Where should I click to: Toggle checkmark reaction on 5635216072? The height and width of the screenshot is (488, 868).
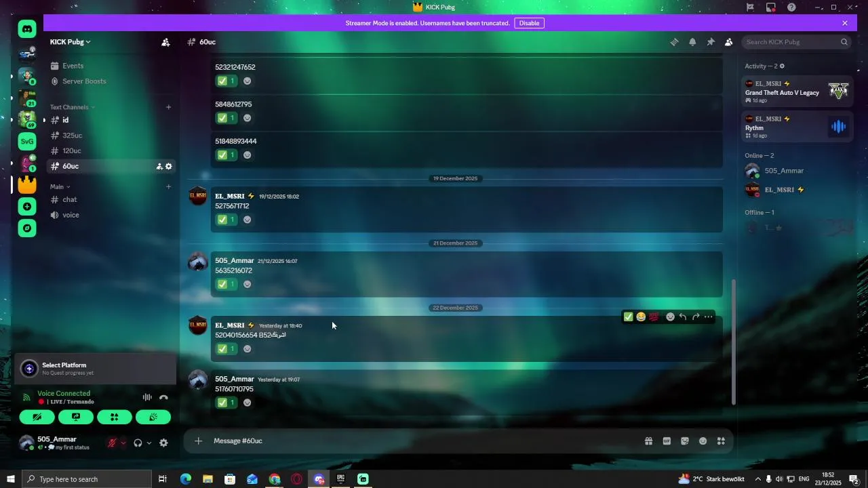(x=226, y=284)
